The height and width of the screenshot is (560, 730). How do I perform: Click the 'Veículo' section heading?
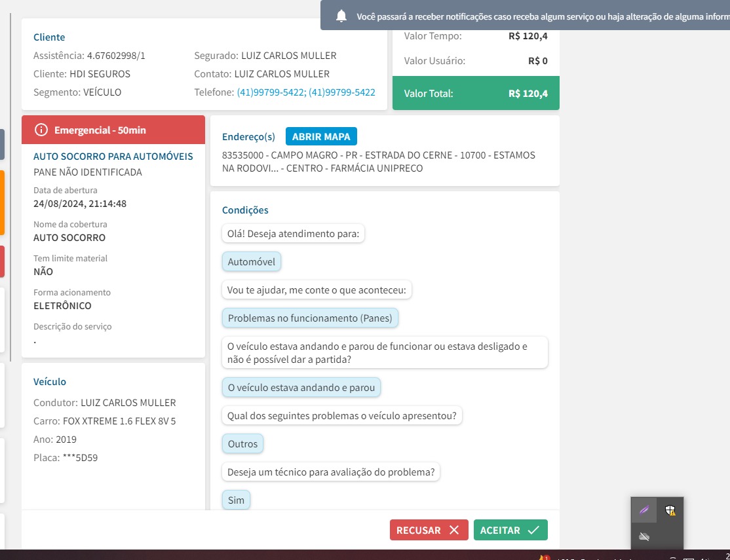pyautogui.click(x=50, y=382)
